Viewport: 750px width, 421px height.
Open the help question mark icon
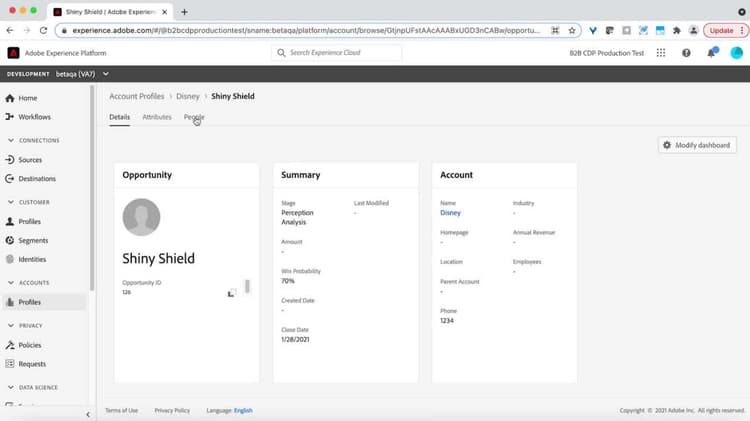[686, 53]
